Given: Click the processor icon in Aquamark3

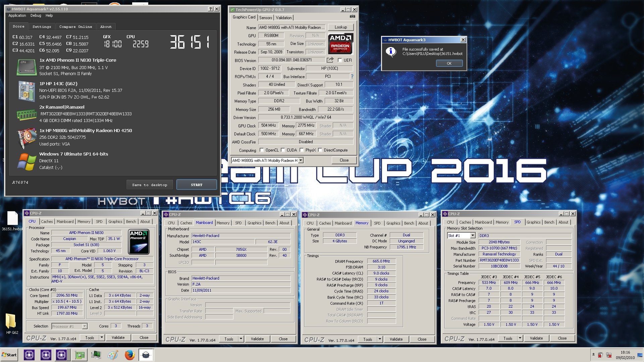Looking at the screenshot, I should tap(26, 67).
